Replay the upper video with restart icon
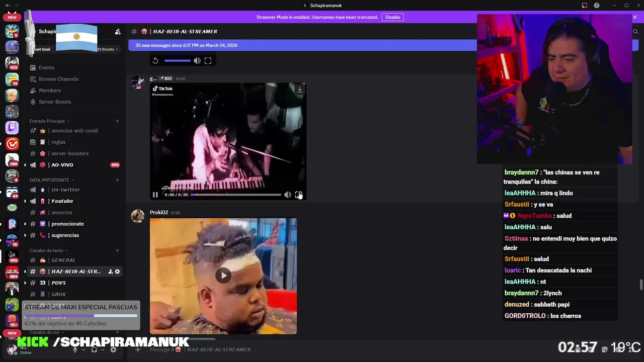 click(155, 61)
